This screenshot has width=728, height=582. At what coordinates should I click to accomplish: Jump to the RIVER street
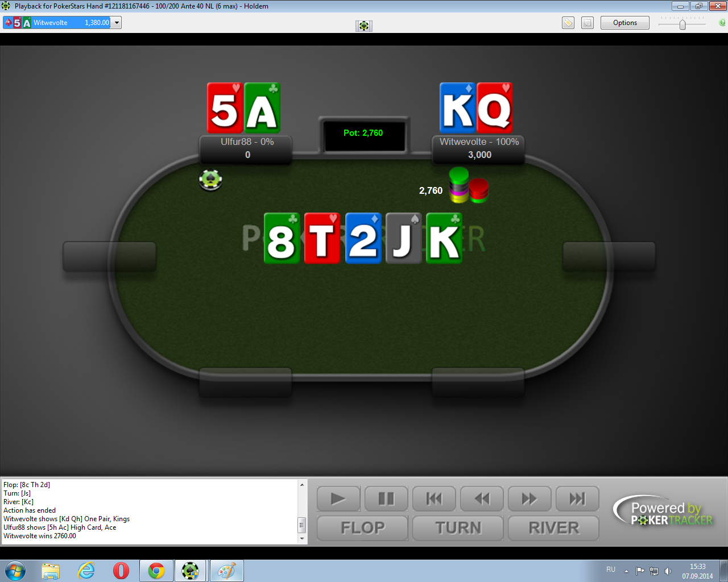click(x=553, y=528)
